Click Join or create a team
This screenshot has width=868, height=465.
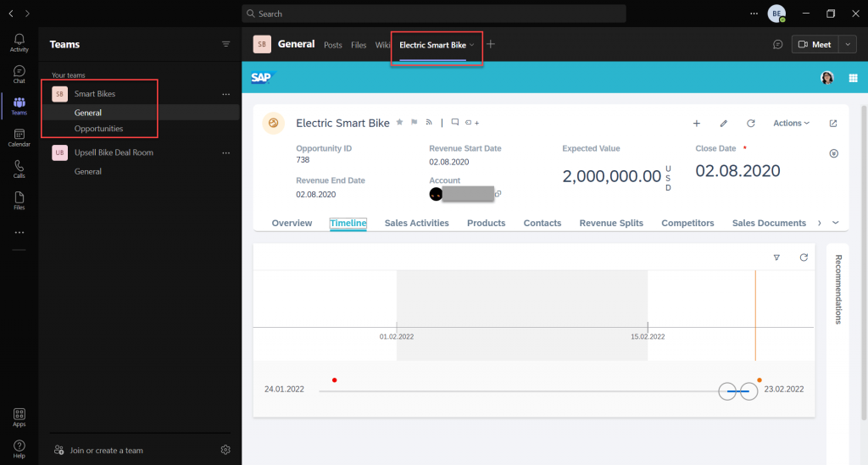pos(98,450)
